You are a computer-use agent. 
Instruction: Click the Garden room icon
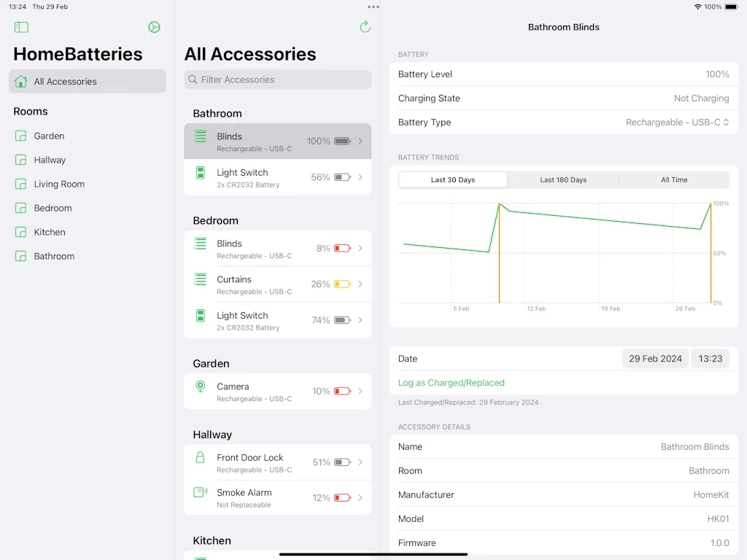tap(20, 136)
